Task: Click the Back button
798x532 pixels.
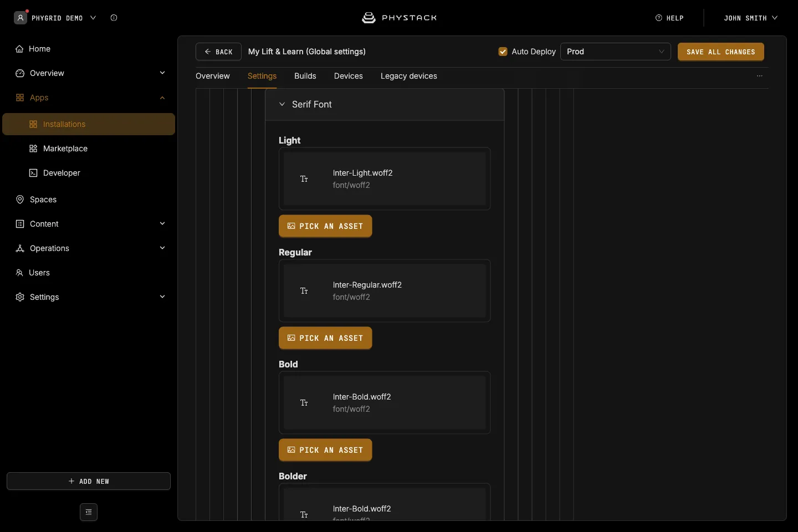Action: tap(218, 52)
